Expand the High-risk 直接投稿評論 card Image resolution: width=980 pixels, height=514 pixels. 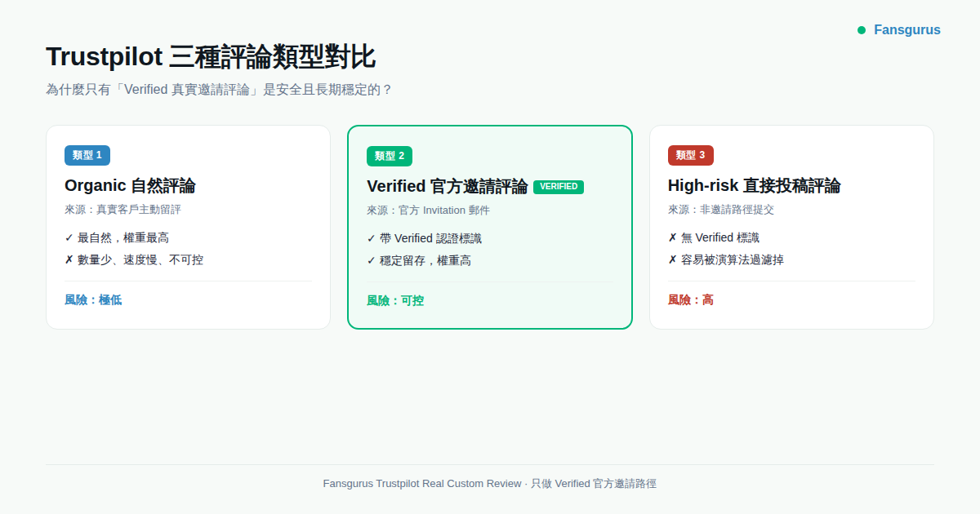point(791,227)
